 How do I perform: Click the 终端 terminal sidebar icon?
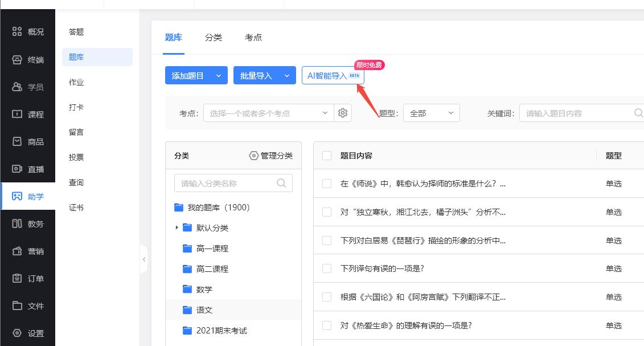(17, 60)
